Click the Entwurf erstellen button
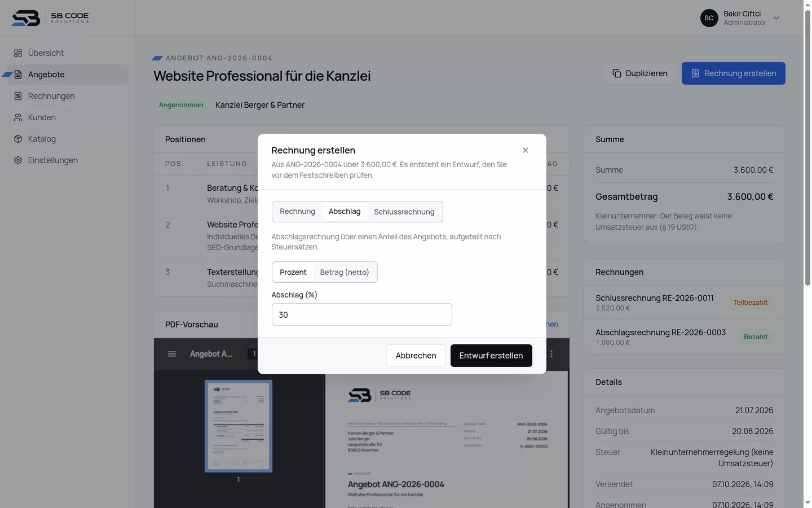The width and height of the screenshot is (812, 508). click(x=491, y=356)
